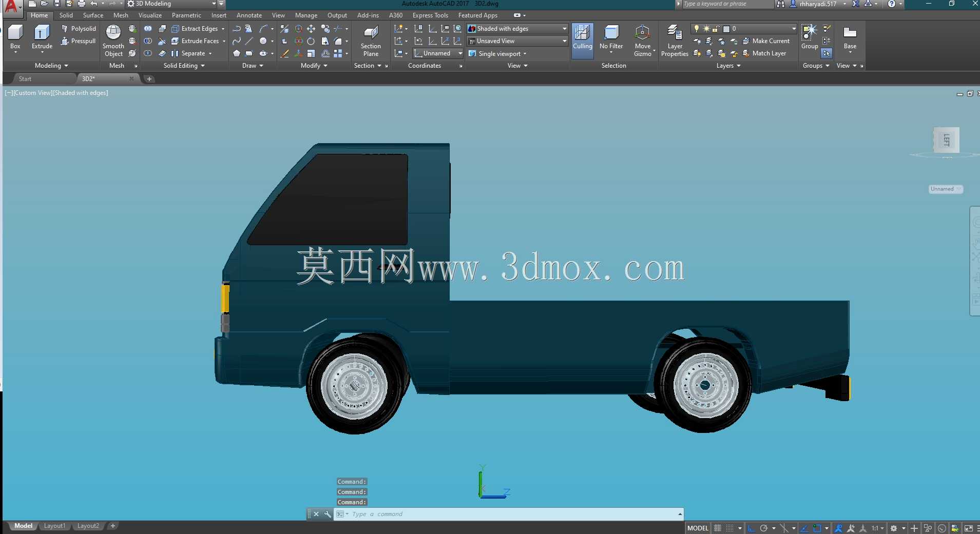
Task: Open the Single viewport dropdown
Action: click(497, 53)
